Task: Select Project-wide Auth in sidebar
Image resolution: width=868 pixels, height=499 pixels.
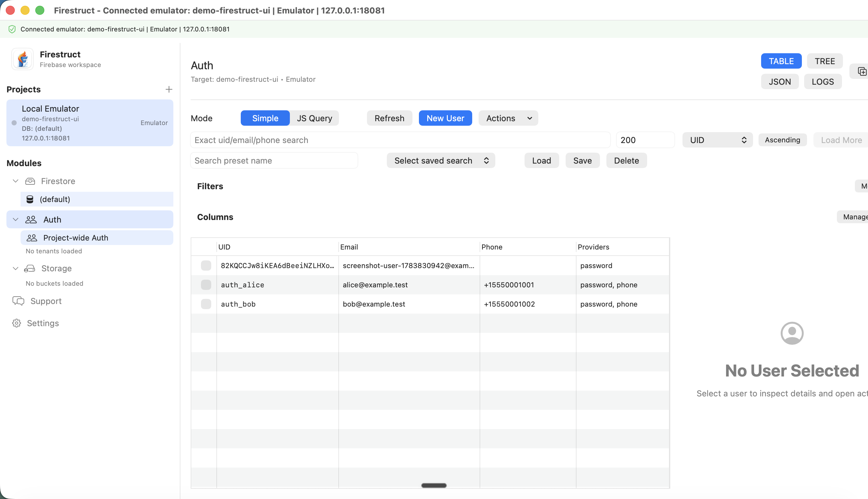Action: (x=97, y=238)
